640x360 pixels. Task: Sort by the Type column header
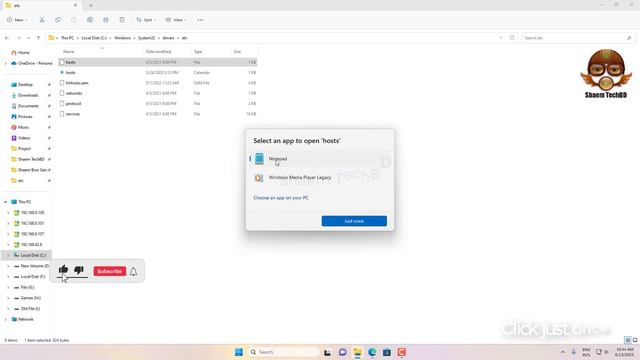(x=198, y=52)
